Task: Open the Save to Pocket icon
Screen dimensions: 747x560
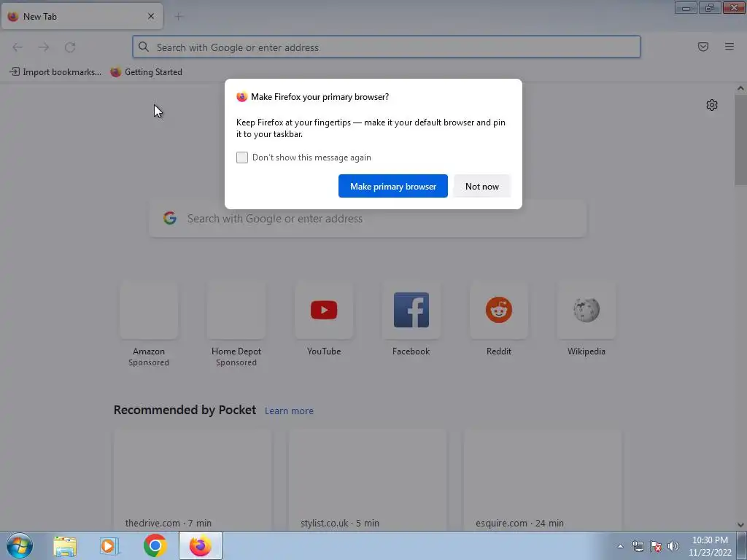Action: (703, 47)
